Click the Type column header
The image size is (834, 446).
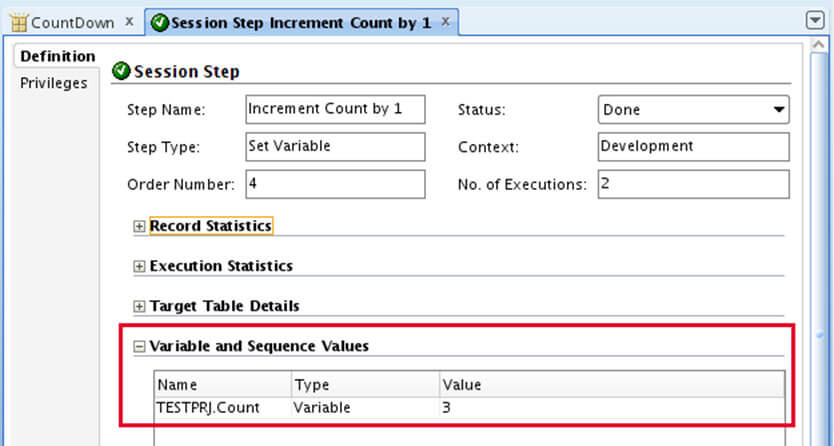click(x=365, y=385)
